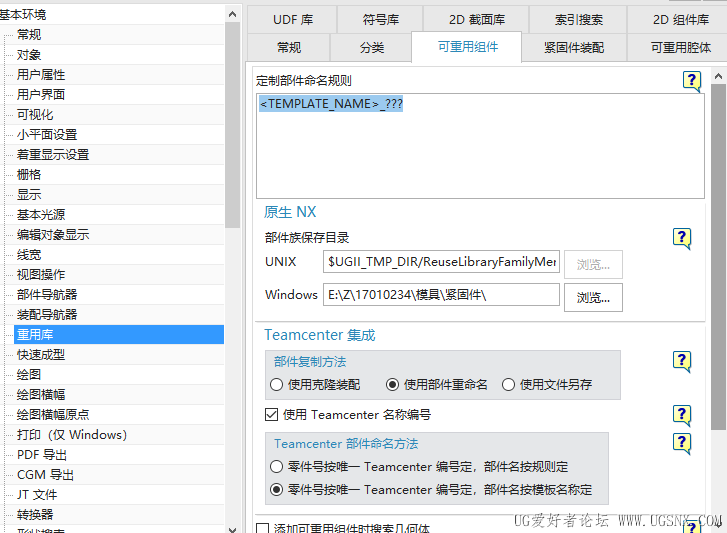
Task: Select 部件名按规则定 naming radio
Action: 276,466
